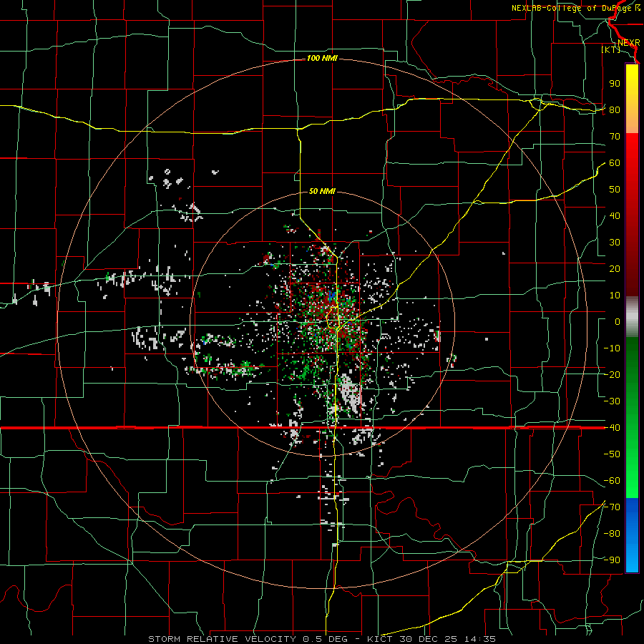Image resolution: width=644 pixels, height=644 pixels.
Task: Click the -60 scale value
Action: point(612,481)
